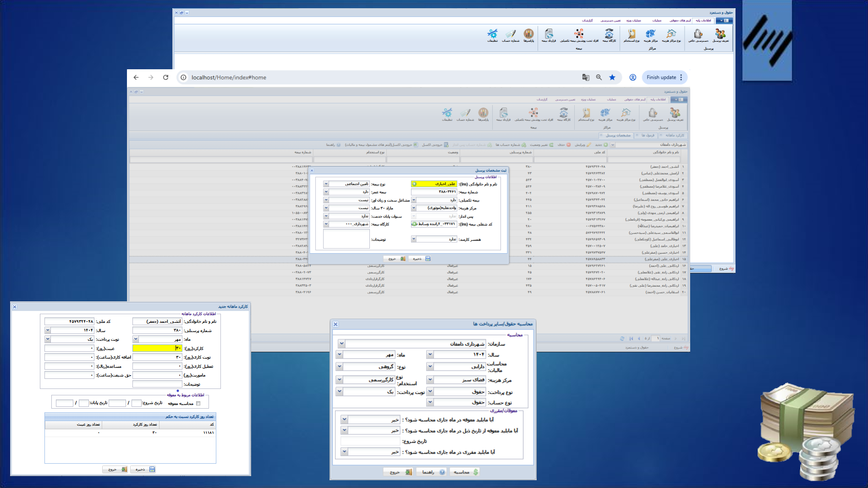Click قرارداد بیمه icon in topmost ribbon
Screen dimensions: 868x488
tap(549, 35)
